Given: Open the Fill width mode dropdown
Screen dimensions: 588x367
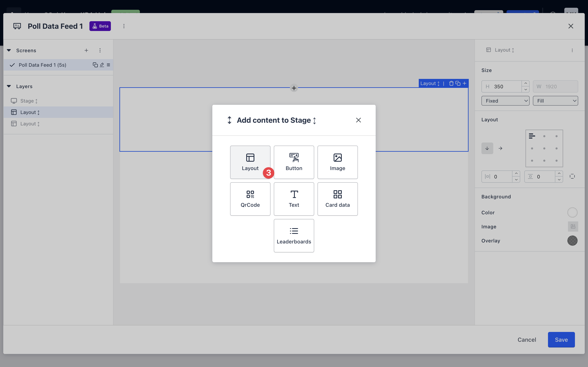Looking at the screenshot, I should [555, 101].
